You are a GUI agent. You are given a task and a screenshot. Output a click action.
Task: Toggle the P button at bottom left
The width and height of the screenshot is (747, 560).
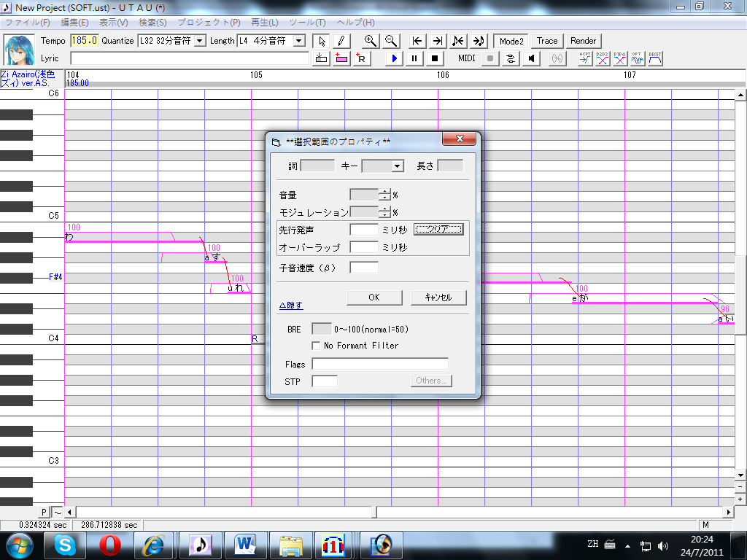pos(44,512)
